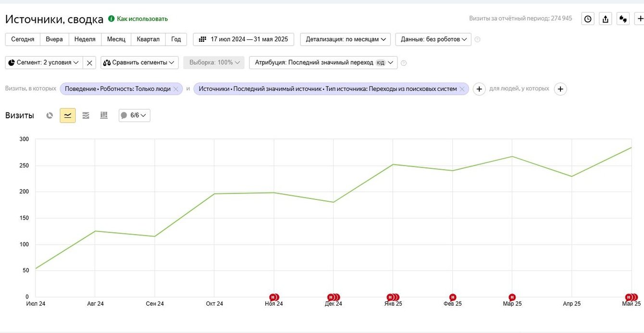The width and height of the screenshot is (644, 333).
Task: Add a visit condition with the plus button
Action: pos(479,89)
